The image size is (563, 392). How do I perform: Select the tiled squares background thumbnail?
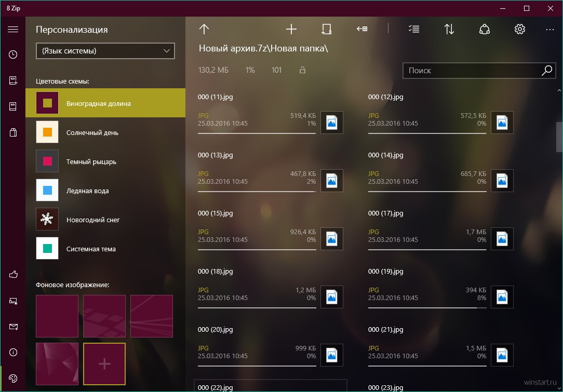point(104,316)
